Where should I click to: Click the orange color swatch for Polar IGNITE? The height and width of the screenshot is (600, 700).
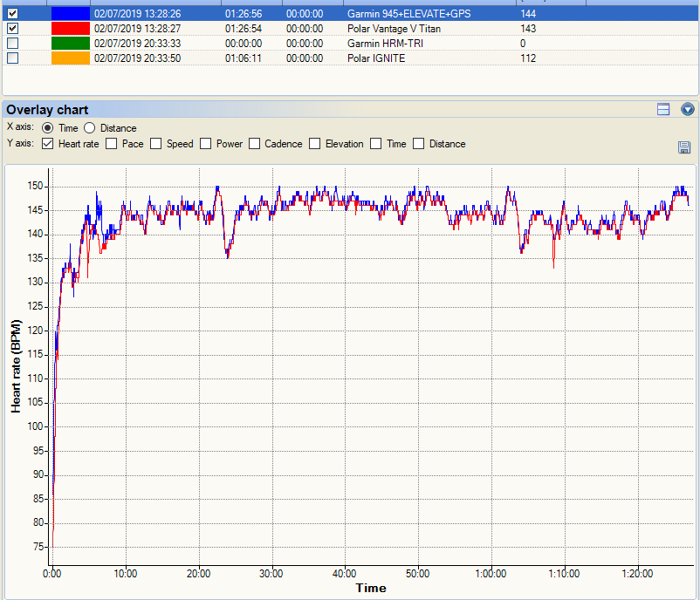(x=71, y=58)
